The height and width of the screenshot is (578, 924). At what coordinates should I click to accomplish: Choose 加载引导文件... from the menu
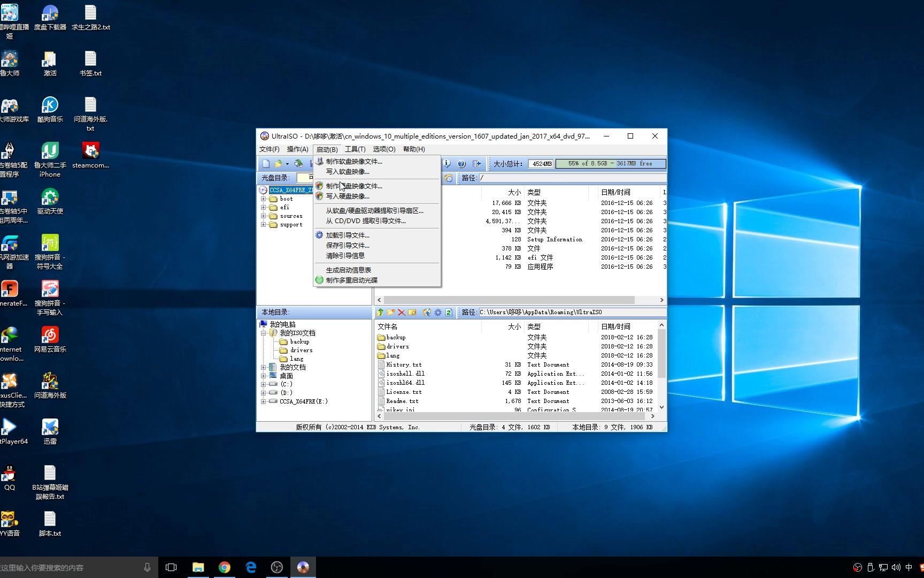(377, 235)
